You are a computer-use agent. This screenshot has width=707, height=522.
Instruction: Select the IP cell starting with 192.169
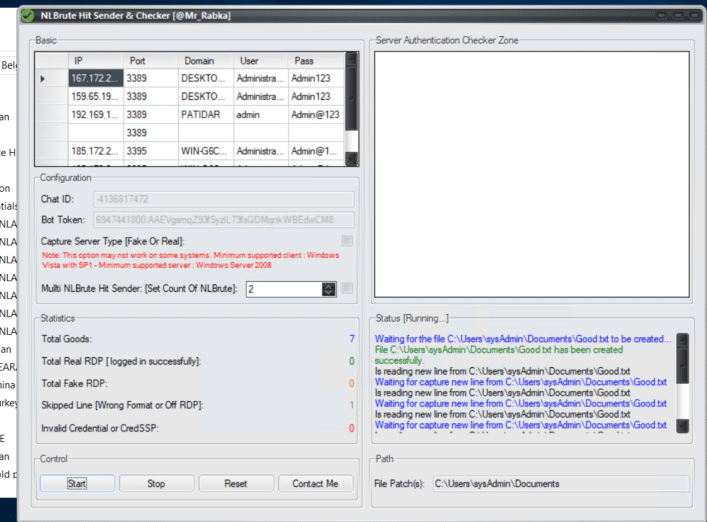(x=96, y=114)
